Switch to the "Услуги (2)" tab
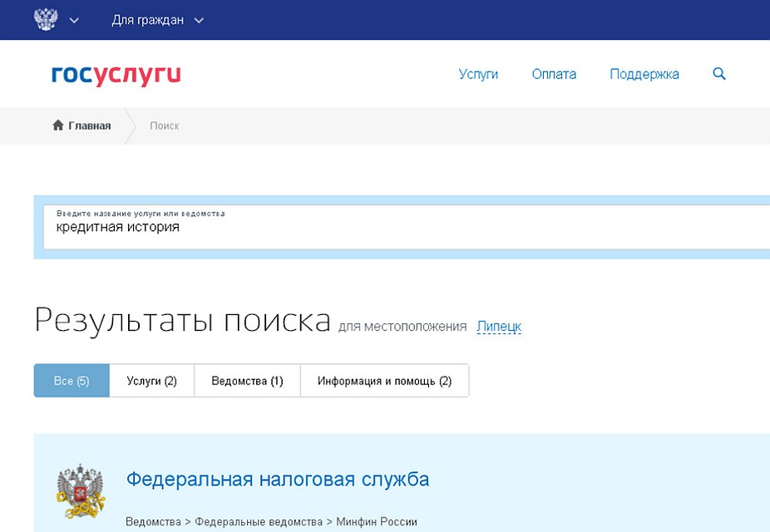This screenshot has width=770, height=532. tap(151, 381)
